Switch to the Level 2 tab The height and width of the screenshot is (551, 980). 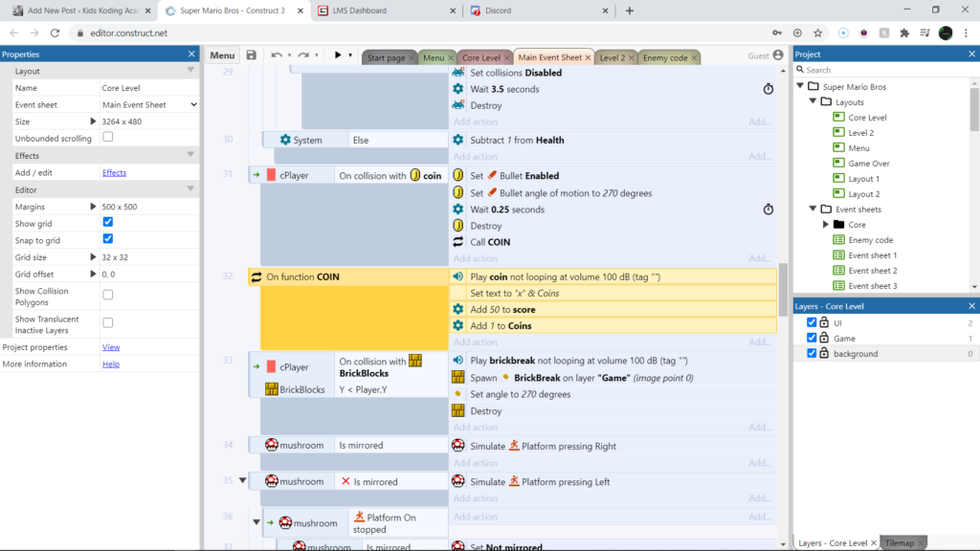tap(612, 57)
